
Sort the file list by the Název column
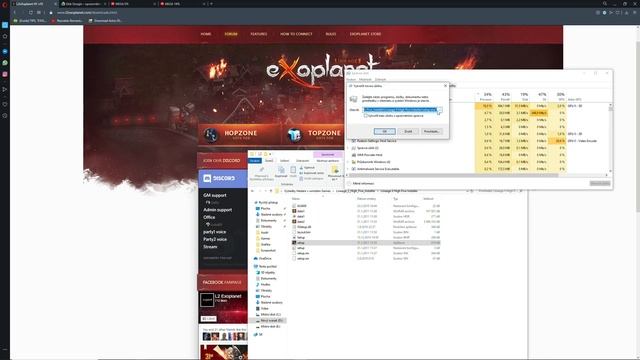(296, 199)
